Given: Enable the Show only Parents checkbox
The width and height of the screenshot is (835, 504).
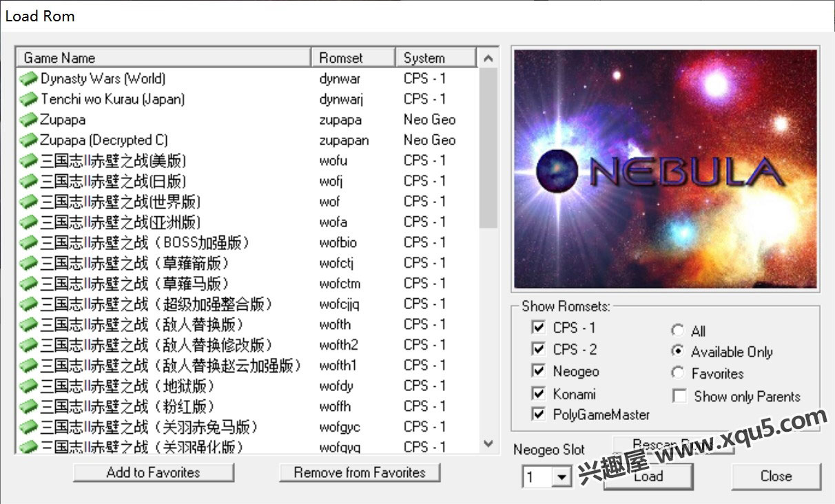Looking at the screenshot, I should click(x=680, y=396).
